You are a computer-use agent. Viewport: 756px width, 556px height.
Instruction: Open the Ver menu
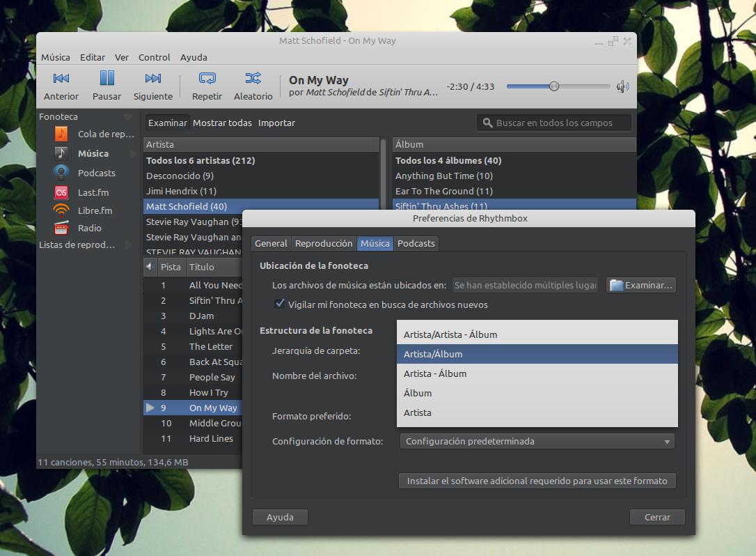[x=122, y=57]
